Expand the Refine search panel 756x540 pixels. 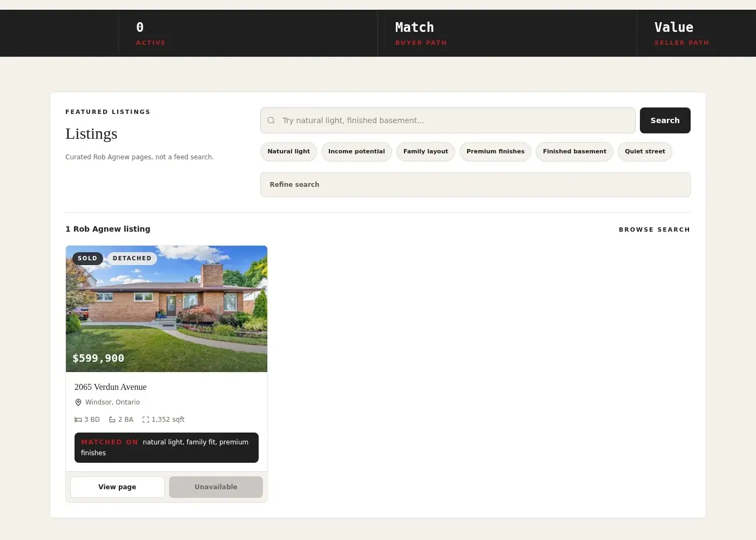coord(475,185)
